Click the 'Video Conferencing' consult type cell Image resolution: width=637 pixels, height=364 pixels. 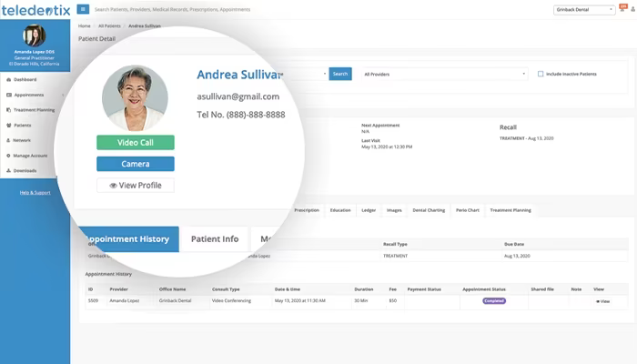point(231,300)
